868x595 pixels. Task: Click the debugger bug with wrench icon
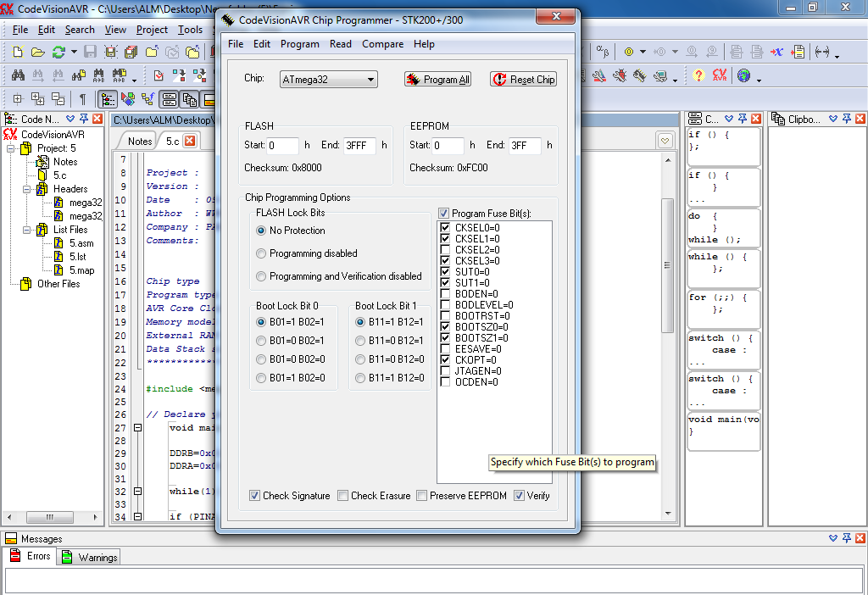(x=620, y=75)
